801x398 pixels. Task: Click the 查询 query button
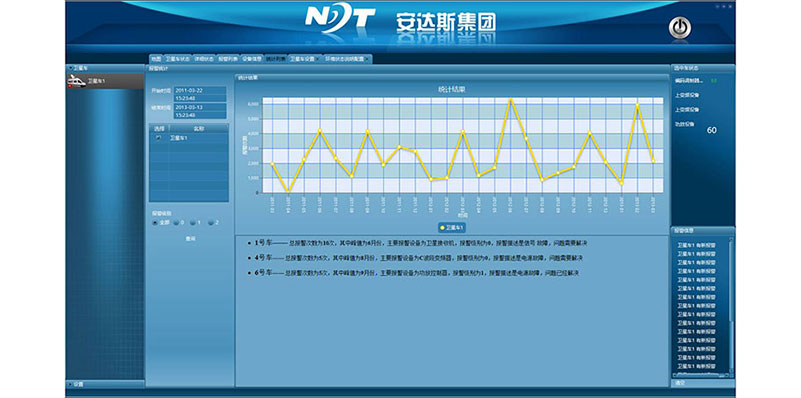[190, 239]
